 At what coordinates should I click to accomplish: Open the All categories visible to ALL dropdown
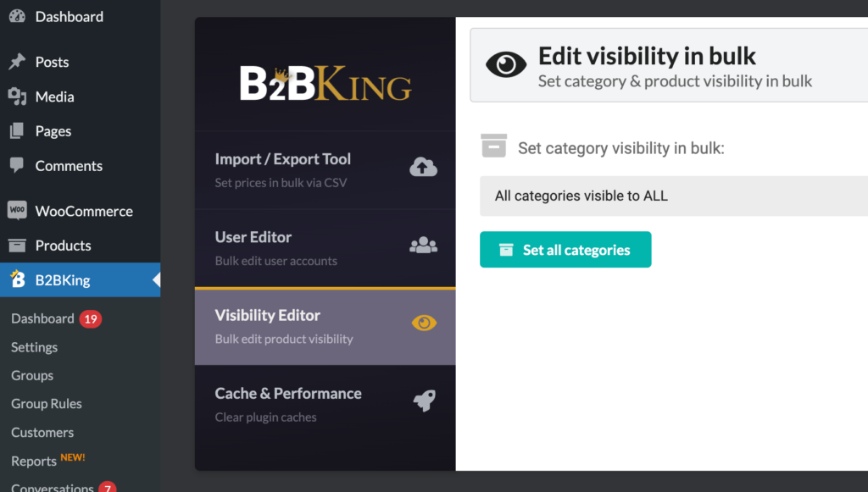click(674, 196)
